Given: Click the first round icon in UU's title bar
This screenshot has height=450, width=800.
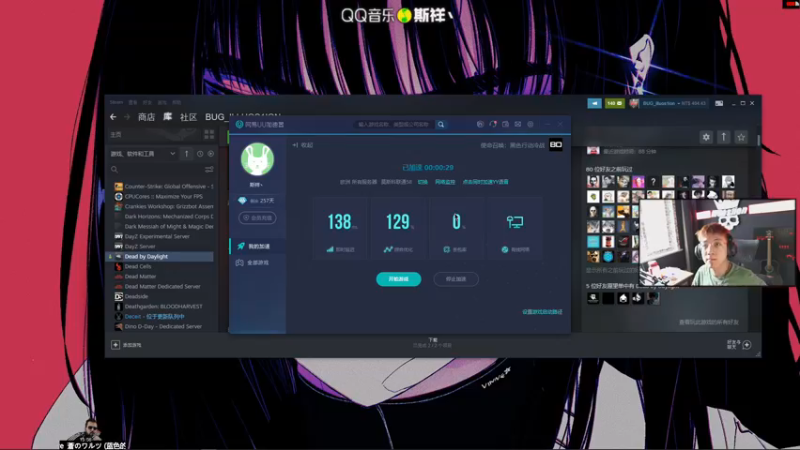Looking at the screenshot, I should [x=480, y=124].
